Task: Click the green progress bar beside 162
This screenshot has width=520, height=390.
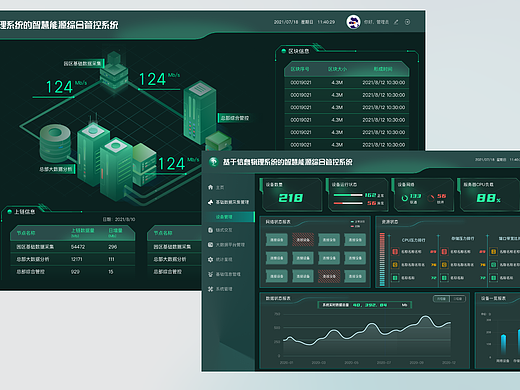Action: point(348,195)
